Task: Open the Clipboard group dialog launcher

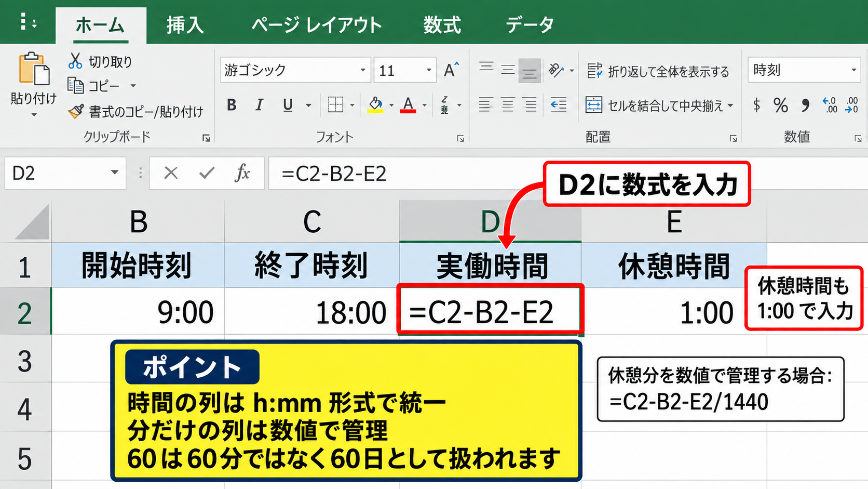Action: (x=206, y=138)
